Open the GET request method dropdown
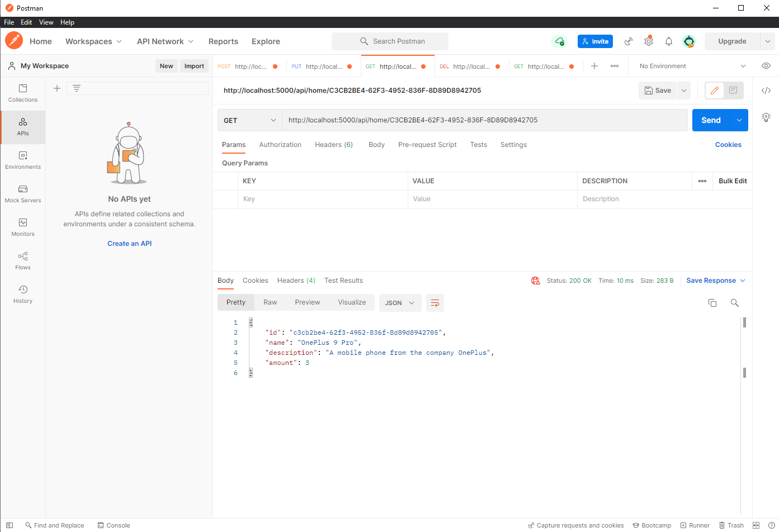 click(x=249, y=120)
